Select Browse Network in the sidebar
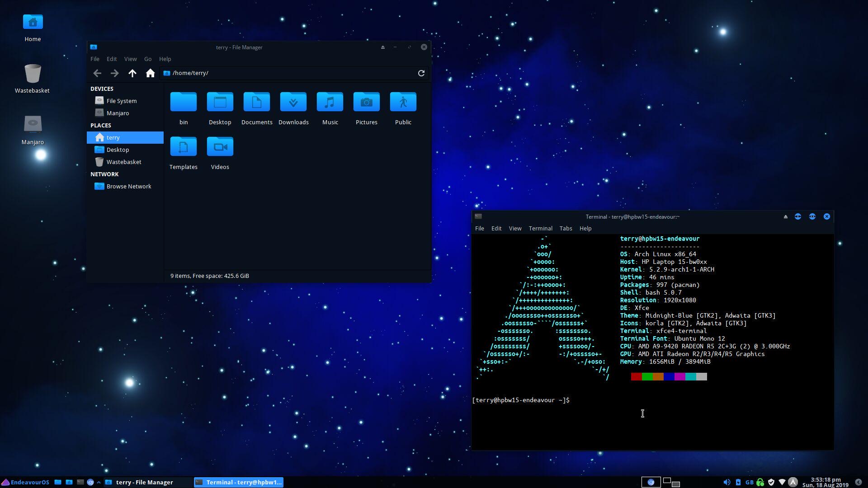868x488 pixels. (128, 186)
